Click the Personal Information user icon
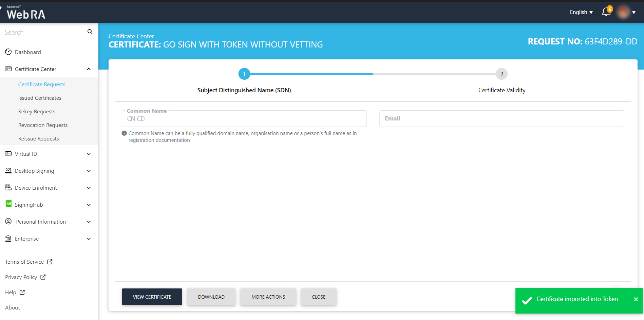 (8, 222)
